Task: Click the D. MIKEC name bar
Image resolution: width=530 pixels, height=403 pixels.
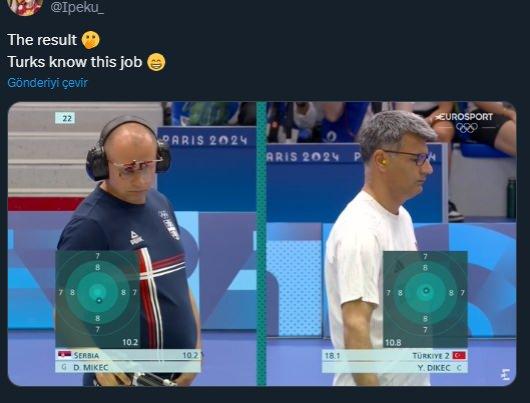Action: coord(128,367)
